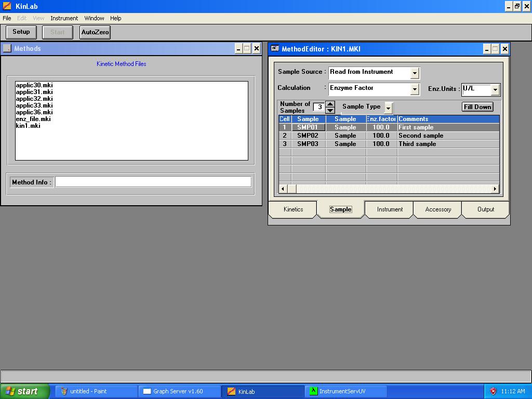The width and height of the screenshot is (532, 399).
Task: Open the Instrument menu
Action: click(64, 18)
